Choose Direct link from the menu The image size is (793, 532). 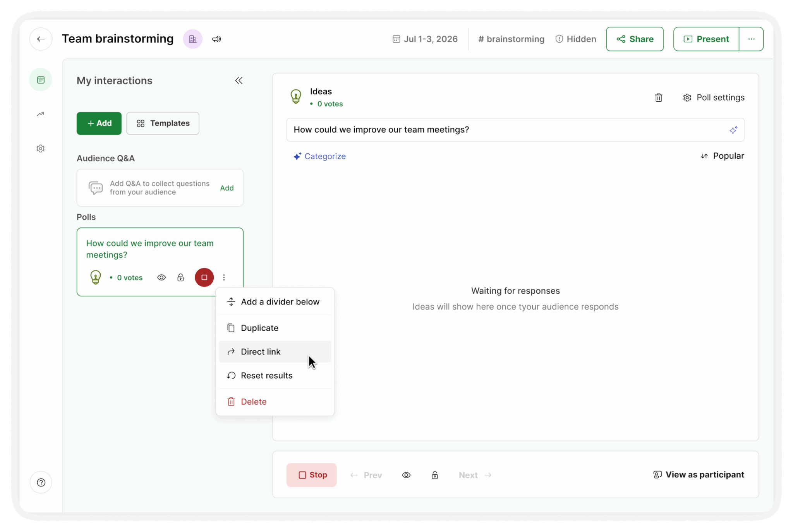coord(275,352)
